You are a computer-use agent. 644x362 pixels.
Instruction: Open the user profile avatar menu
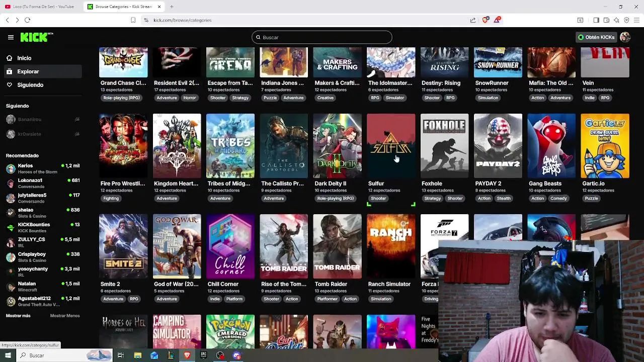[x=625, y=37]
